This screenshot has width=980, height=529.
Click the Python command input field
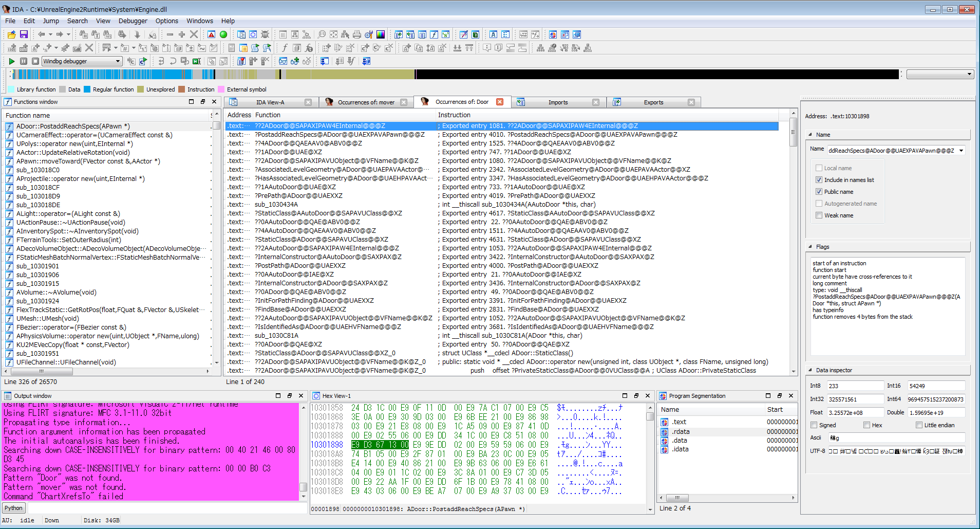168,508
